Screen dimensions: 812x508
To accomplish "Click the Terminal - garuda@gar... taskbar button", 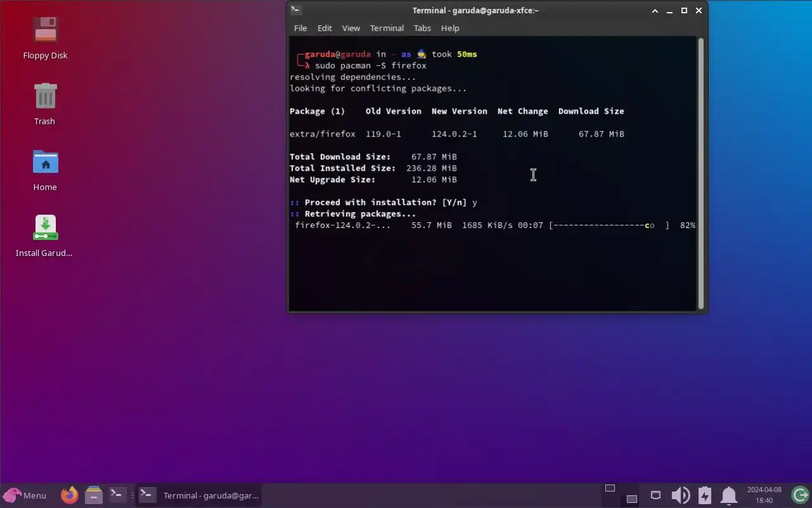I will point(199,495).
